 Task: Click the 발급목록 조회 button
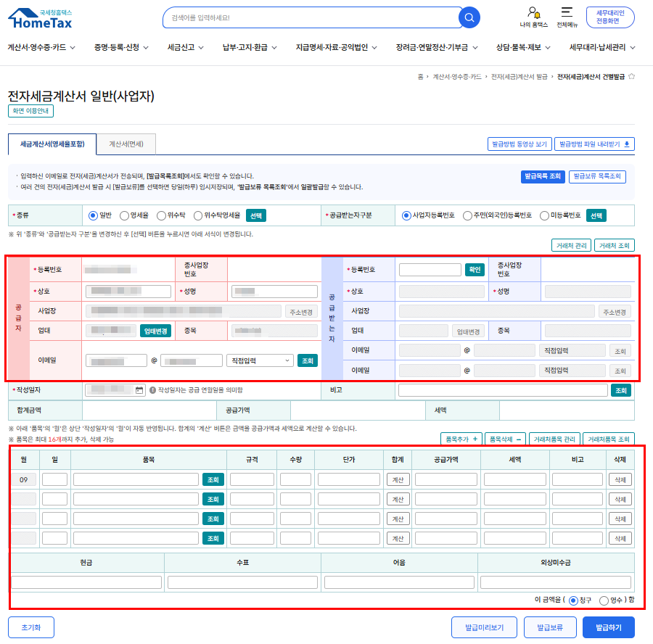(542, 176)
